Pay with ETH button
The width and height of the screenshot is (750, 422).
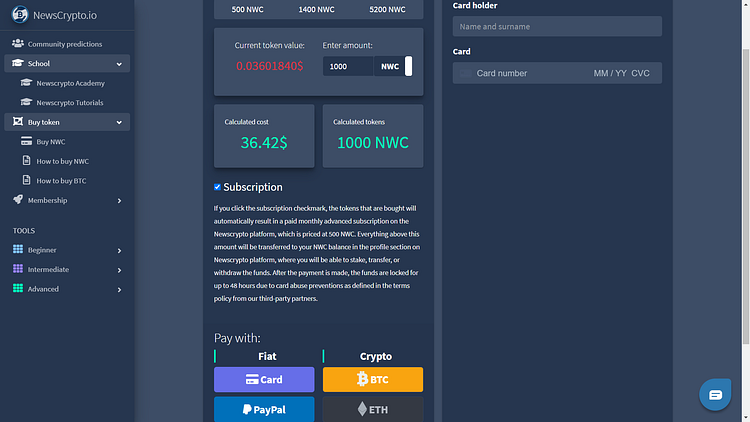tap(373, 409)
